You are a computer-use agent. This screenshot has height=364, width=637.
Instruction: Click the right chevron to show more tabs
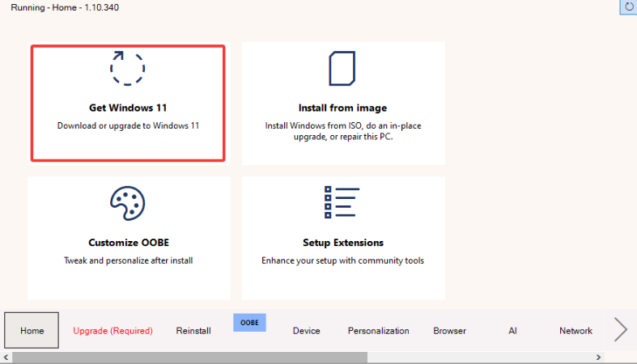click(x=620, y=329)
